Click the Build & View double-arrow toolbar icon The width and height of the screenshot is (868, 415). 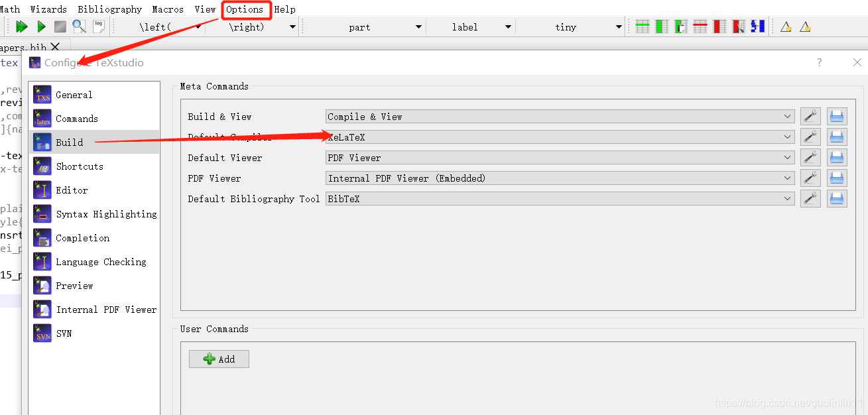pos(22,27)
